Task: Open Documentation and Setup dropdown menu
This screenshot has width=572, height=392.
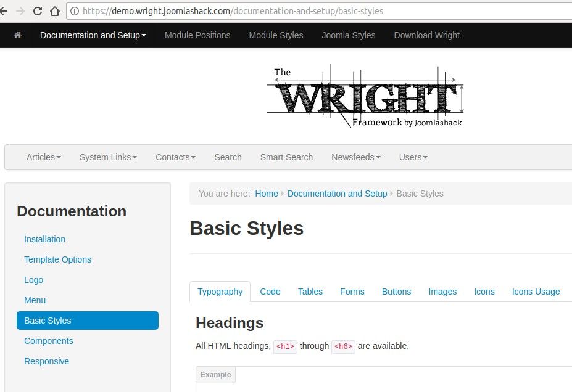Action: pyautogui.click(x=93, y=35)
